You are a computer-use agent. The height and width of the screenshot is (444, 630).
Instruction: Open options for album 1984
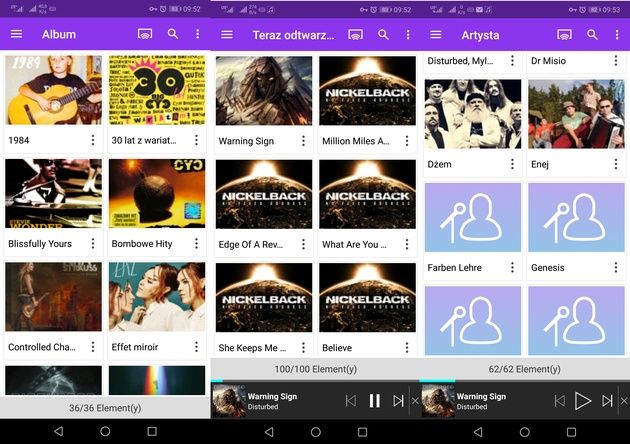[x=93, y=140]
